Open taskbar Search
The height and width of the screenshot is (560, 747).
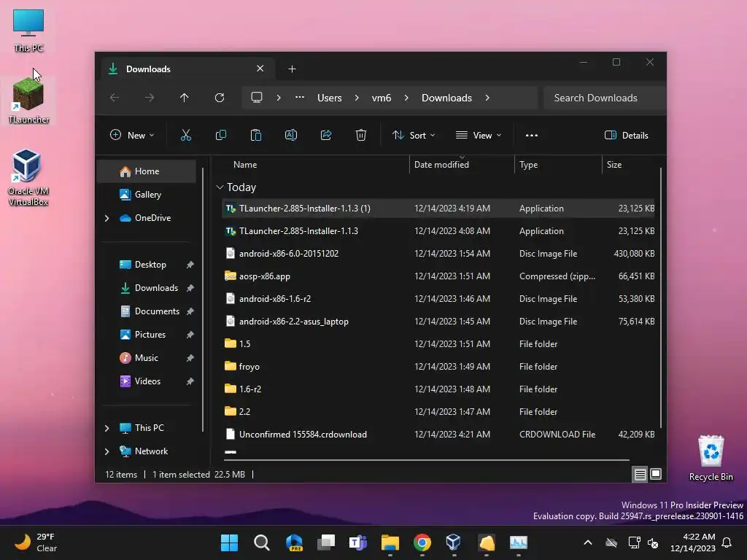click(x=262, y=542)
